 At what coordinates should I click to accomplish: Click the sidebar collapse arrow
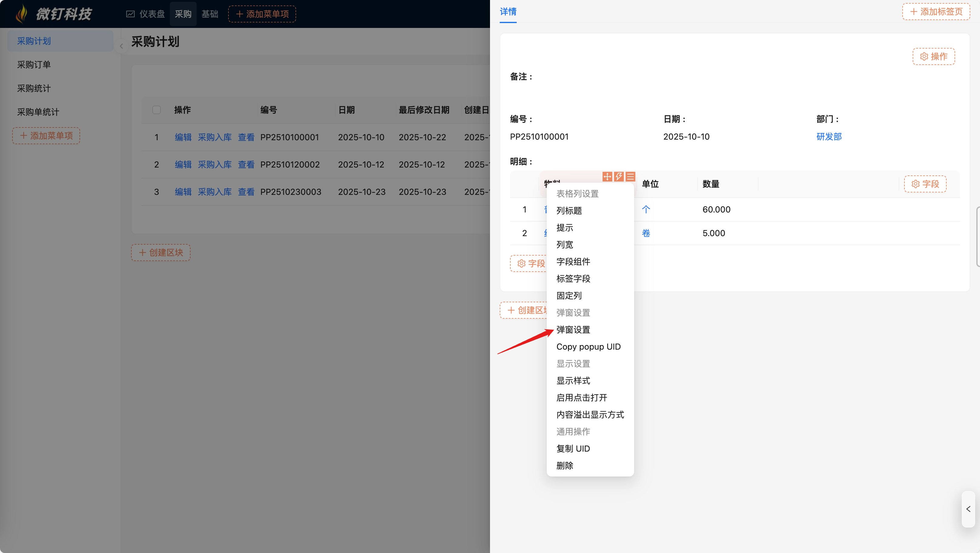pyautogui.click(x=121, y=46)
